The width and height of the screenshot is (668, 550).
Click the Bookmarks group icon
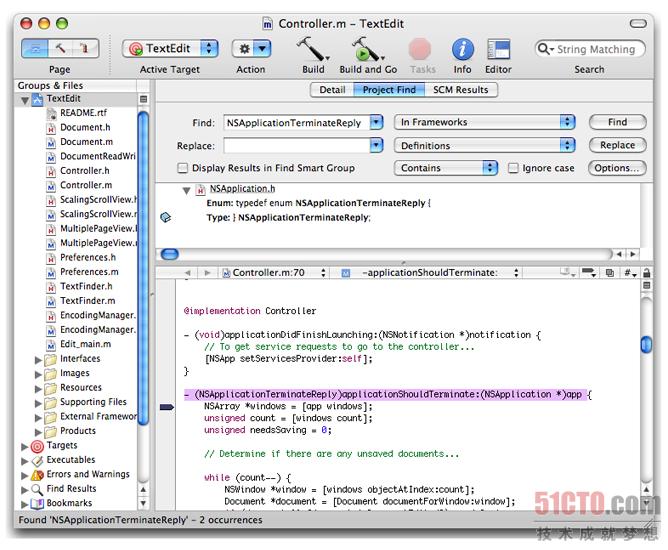37,504
